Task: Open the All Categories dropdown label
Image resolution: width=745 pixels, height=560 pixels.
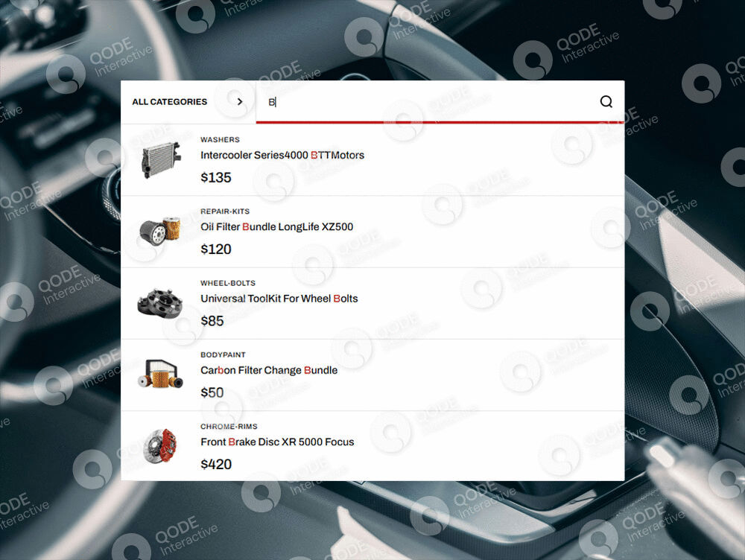Action: 169,102
